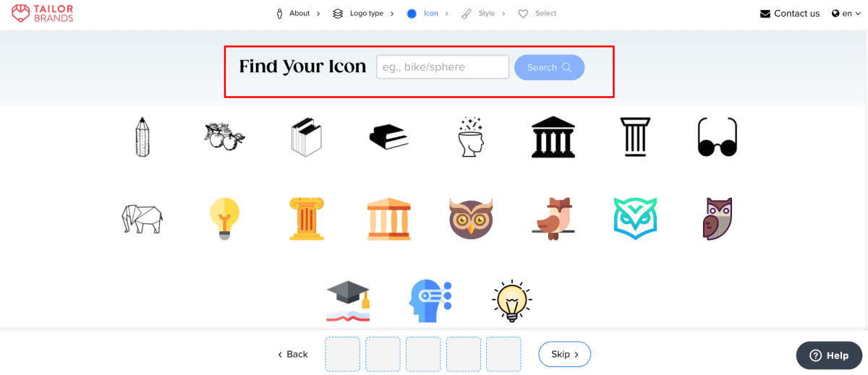Go Back to previous step
868x375 pixels.
click(292, 354)
